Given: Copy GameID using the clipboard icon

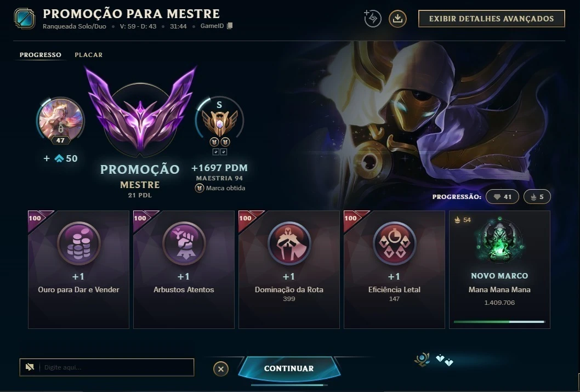Looking at the screenshot, I should click(x=230, y=26).
